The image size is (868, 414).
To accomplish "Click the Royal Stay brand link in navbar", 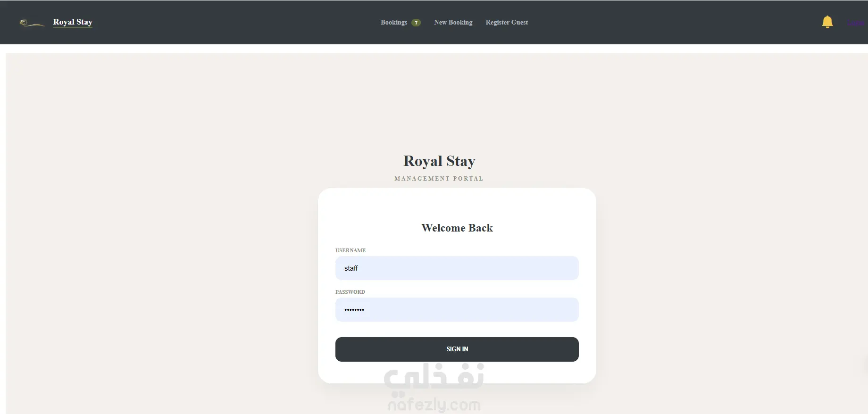I will click(x=73, y=22).
